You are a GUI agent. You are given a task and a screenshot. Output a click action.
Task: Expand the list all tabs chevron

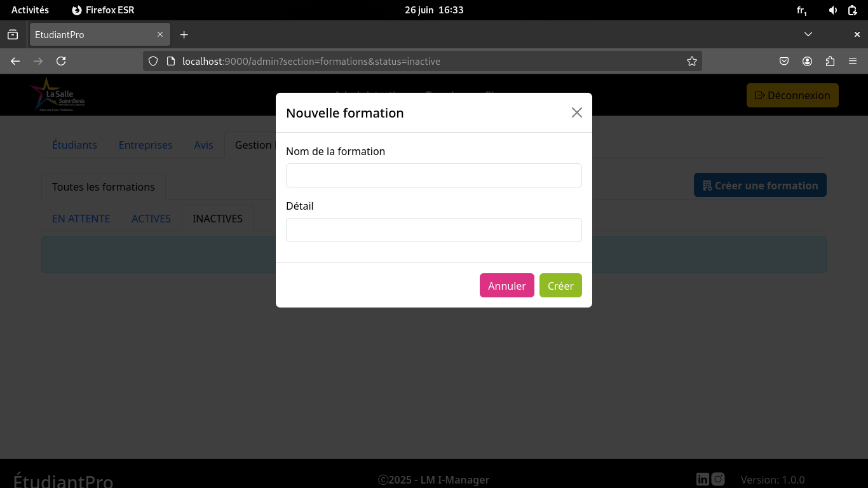(808, 34)
